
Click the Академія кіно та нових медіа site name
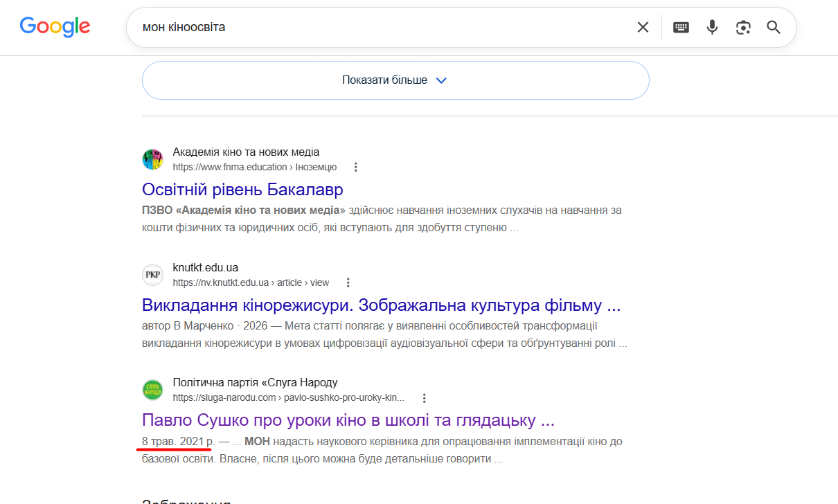[x=246, y=152]
